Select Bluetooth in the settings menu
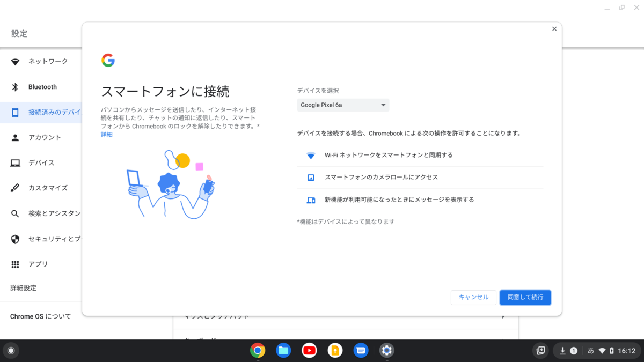Screen dimensions: 644x362 42,87
